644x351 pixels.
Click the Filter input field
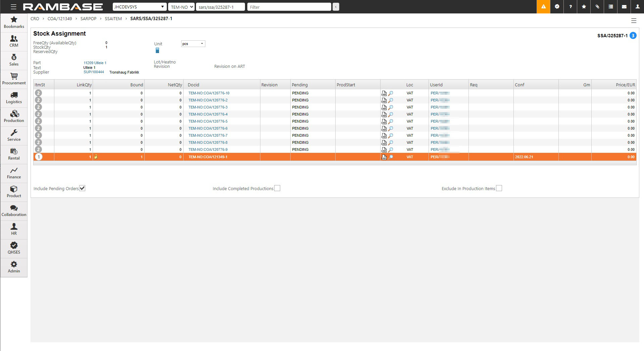tap(289, 7)
